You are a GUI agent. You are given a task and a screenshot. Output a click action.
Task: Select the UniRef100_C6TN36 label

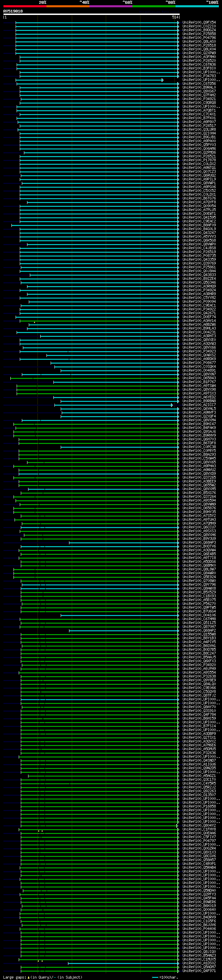coord(199,65)
